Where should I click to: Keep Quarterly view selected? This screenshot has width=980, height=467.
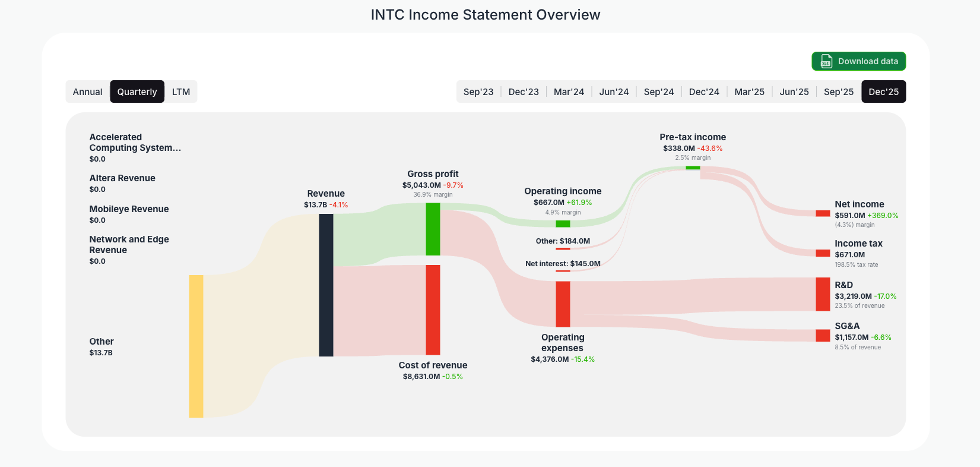pyautogui.click(x=137, y=91)
